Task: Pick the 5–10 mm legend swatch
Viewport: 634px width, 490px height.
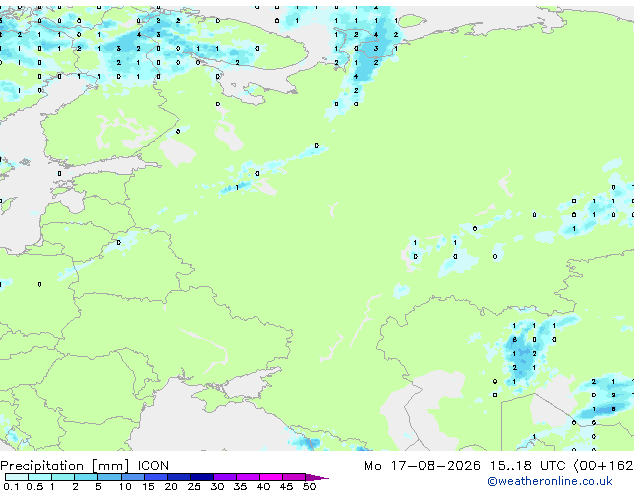Action: pos(109,477)
